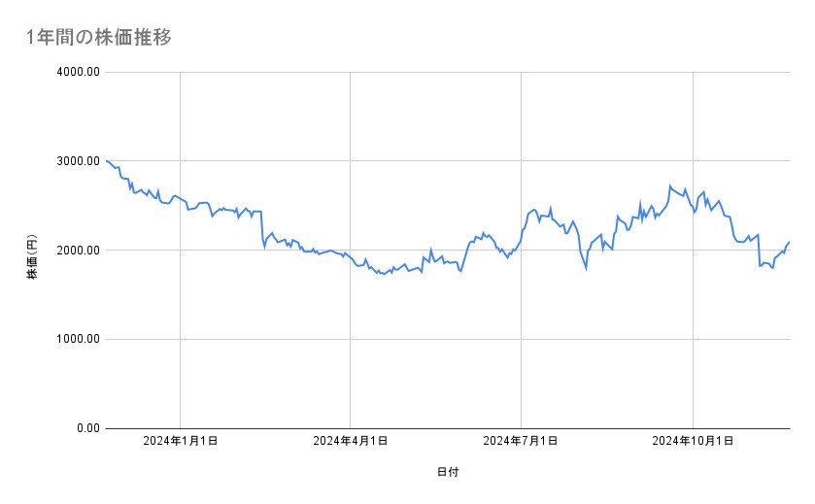Click the line's lowest trough after April 2024
815x504 pixels.
[x=385, y=275]
